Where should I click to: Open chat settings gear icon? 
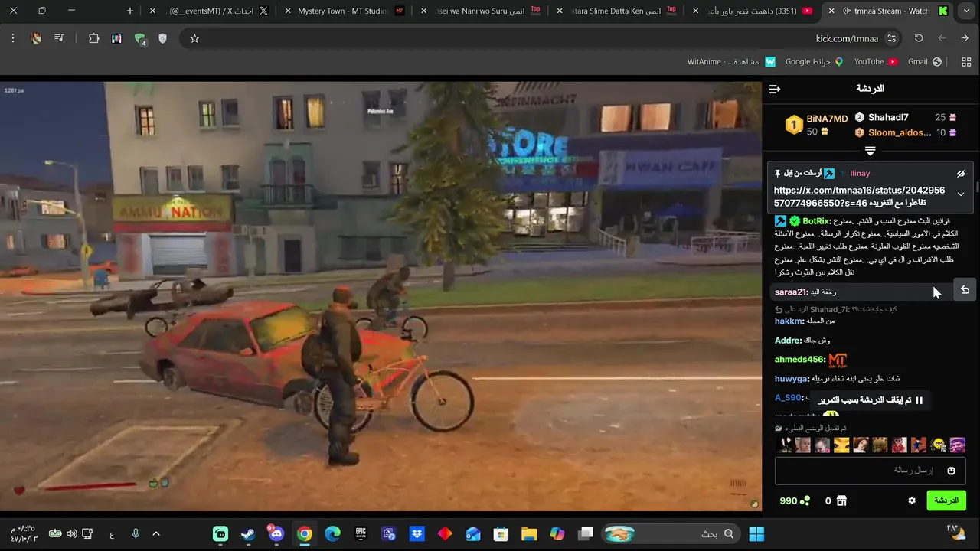tap(912, 500)
